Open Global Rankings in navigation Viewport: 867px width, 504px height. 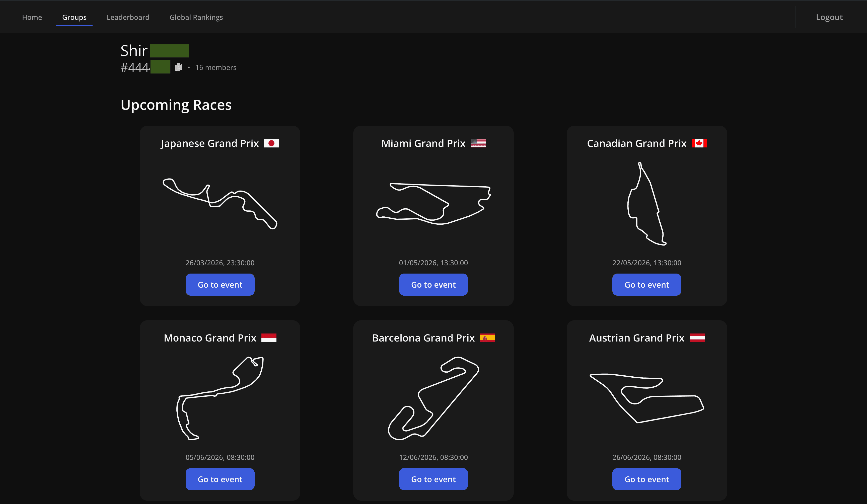[196, 17]
